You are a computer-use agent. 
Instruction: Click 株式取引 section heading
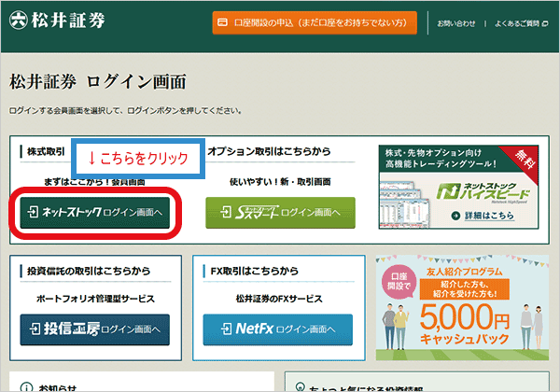pyautogui.click(x=46, y=152)
